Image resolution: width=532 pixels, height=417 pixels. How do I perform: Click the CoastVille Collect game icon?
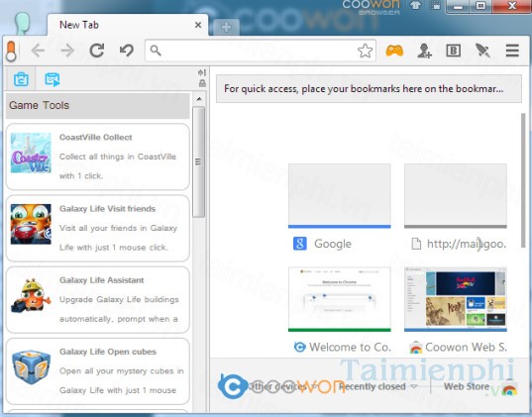[x=31, y=153]
